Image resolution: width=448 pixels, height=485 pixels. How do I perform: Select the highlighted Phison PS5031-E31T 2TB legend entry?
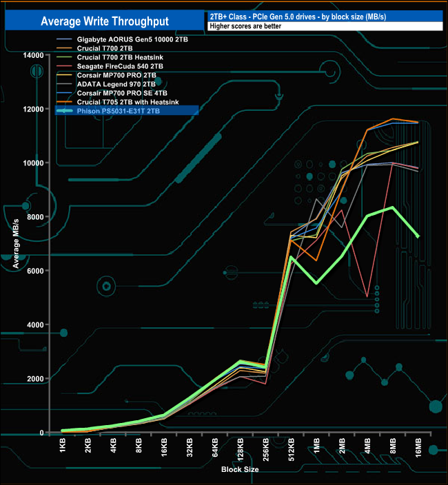pyautogui.click(x=127, y=111)
